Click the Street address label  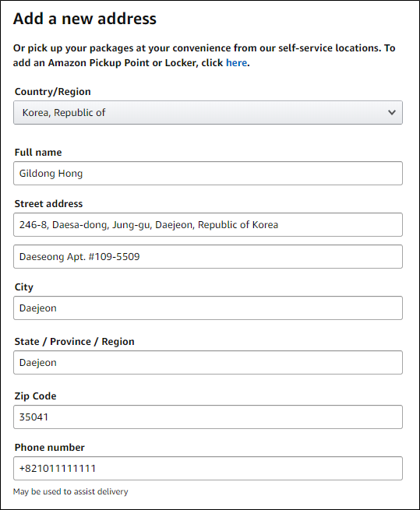(x=48, y=204)
